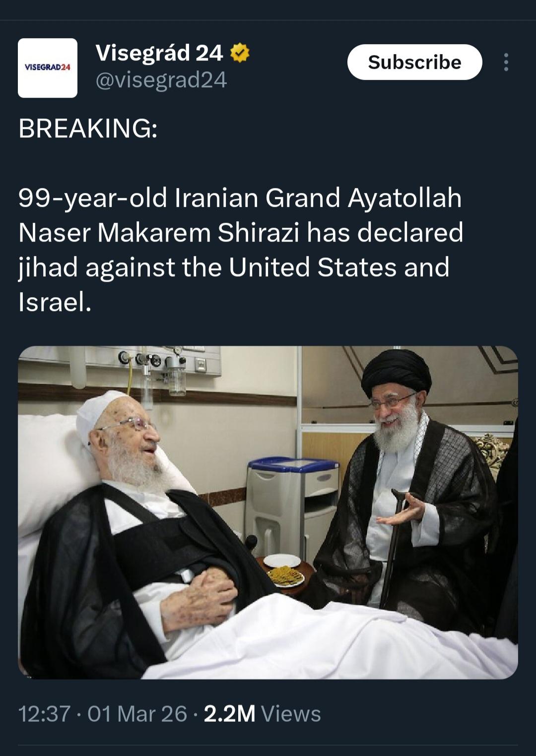536x756 pixels.
Task: Tap the 01 Mar 26 date
Action: [137, 714]
